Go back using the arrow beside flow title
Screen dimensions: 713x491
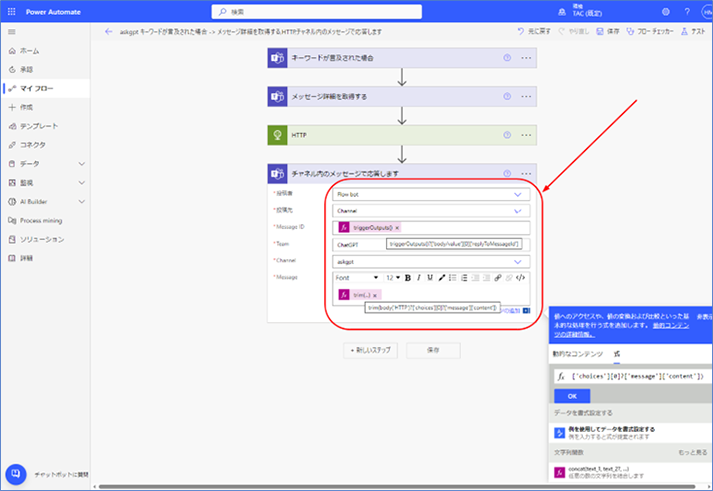(x=108, y=32)
